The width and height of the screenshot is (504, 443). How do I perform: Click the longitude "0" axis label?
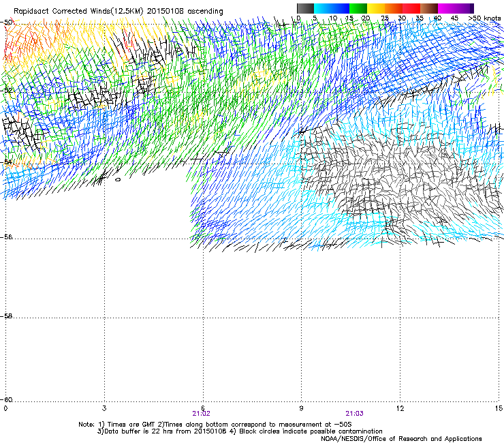pos(5,408)
